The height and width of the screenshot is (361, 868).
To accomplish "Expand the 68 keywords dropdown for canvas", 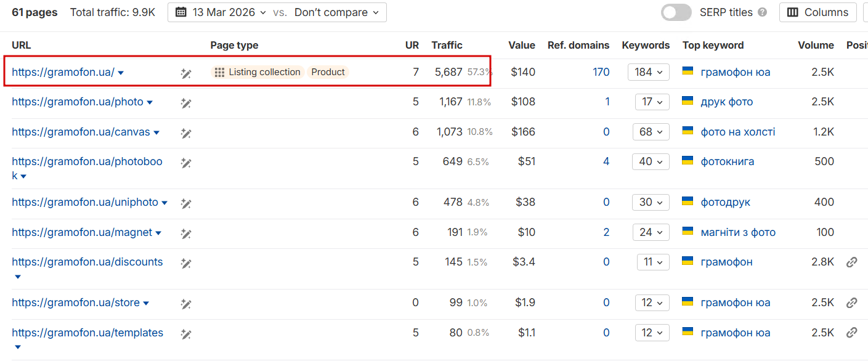I will coord(651,132).
